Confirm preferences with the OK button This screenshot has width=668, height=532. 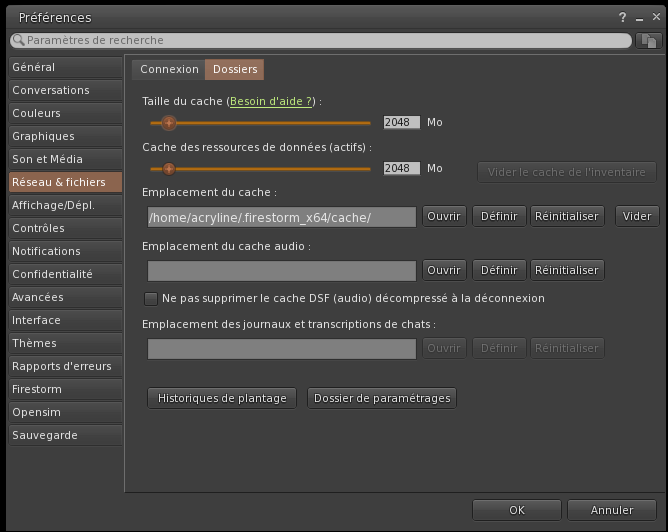pos(516,510)
